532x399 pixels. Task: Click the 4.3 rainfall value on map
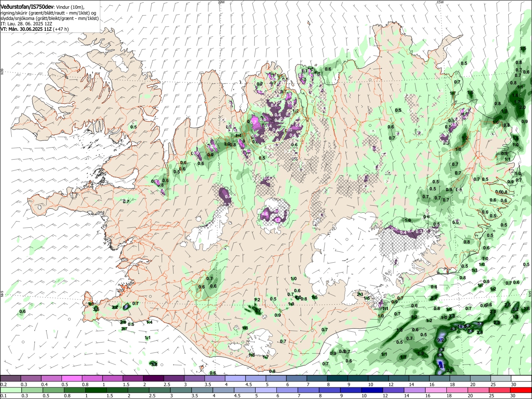453,329
